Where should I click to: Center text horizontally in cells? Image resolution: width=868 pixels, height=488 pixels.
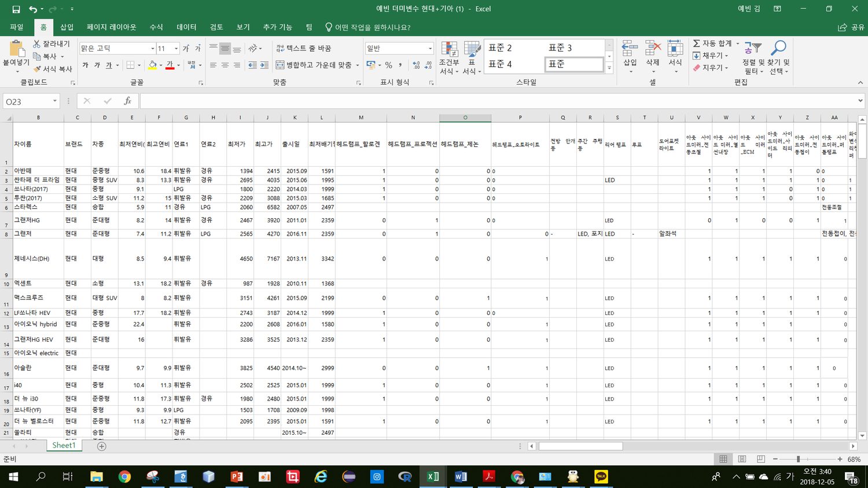225,65
